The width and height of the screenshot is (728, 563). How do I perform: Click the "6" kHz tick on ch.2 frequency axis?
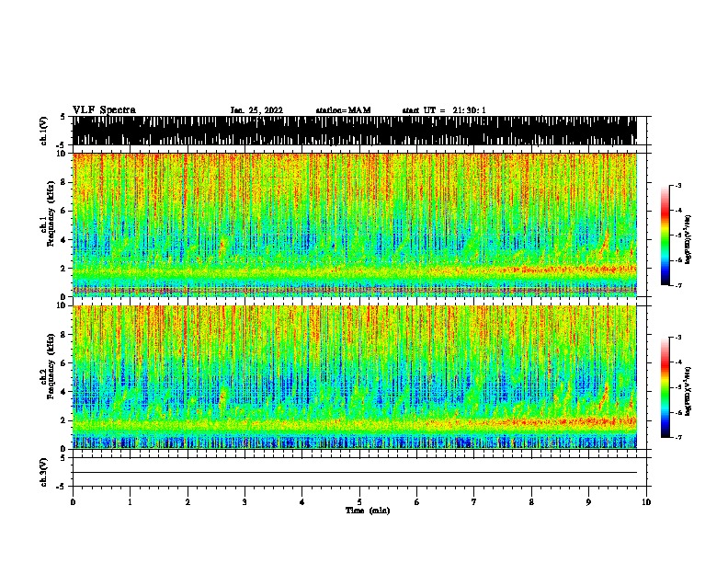[64, 363]
